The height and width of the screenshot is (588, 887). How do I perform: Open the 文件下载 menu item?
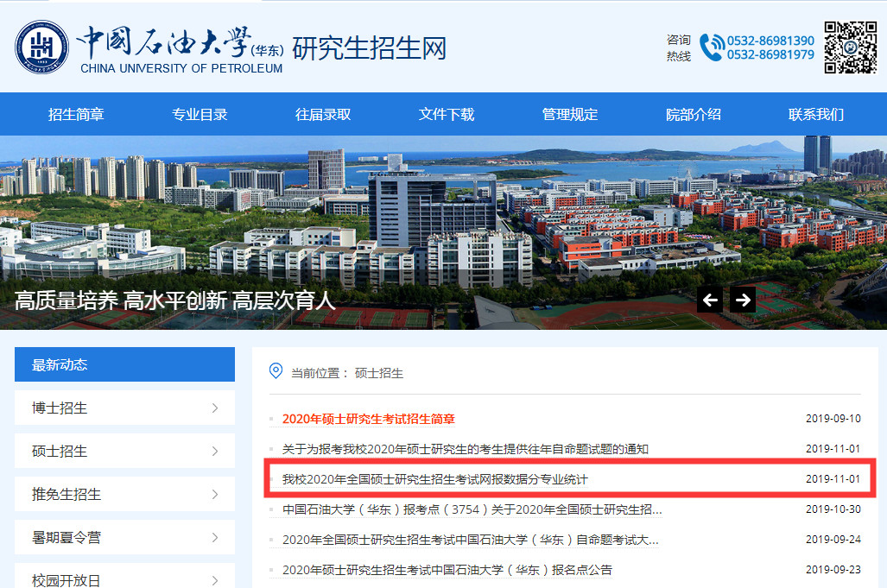[447, 113]
